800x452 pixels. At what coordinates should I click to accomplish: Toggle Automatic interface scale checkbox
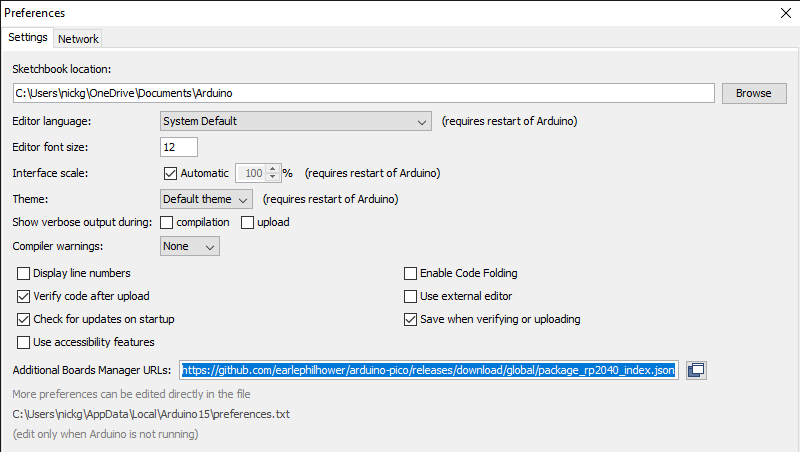pos(170,173)
